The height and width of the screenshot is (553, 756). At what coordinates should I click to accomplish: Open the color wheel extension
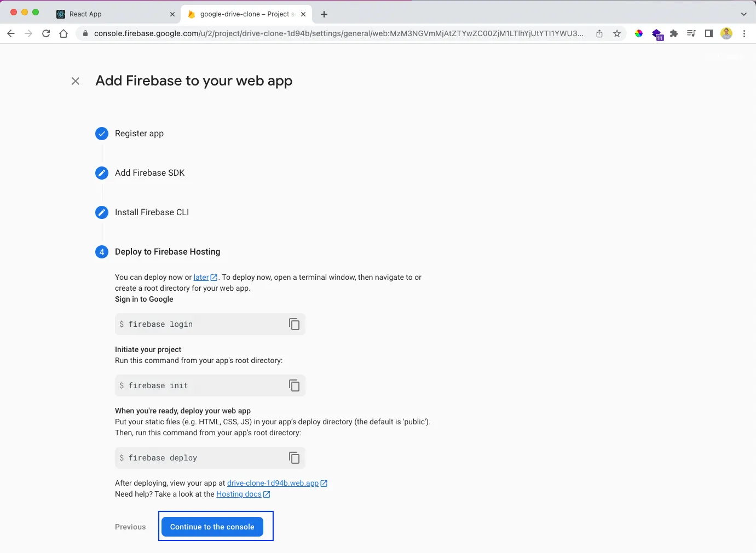click(x=639, y=33)
